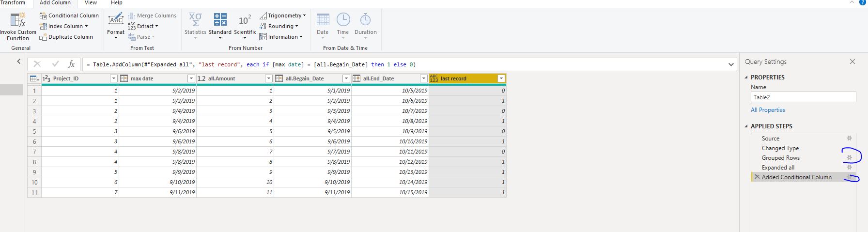Image resolution: width=868 pixels, height=232 pixels.
Task: Open the Format text menu
Action: [x=116, y=27]
